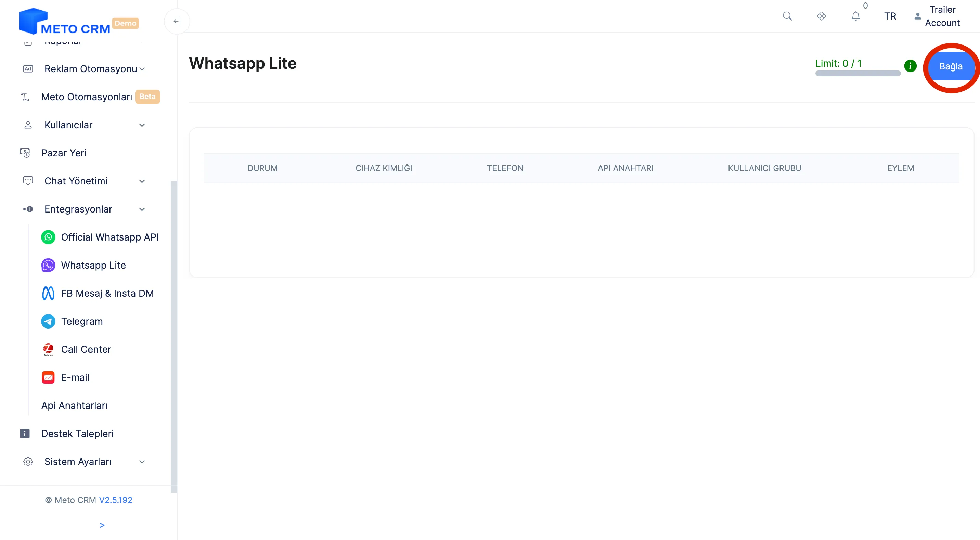Click the Destek Talepleri info icon
980x540 pixels.
(x=25, y=434)
